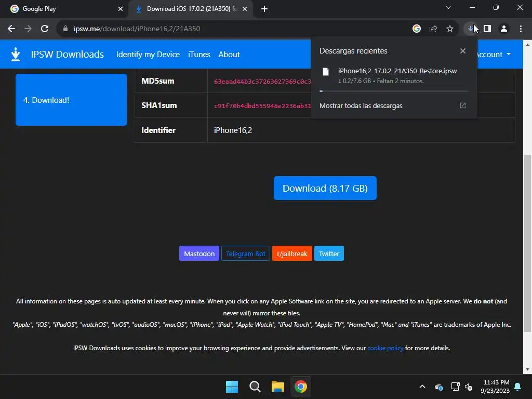
Task: Open File Explorer from taskbar
Action: 278,387
